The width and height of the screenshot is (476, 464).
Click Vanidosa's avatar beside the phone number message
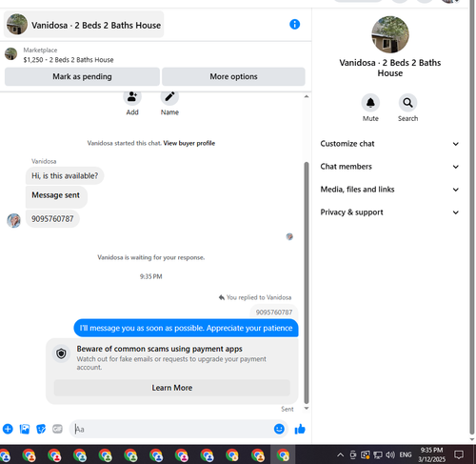click(x=13, y=220)
